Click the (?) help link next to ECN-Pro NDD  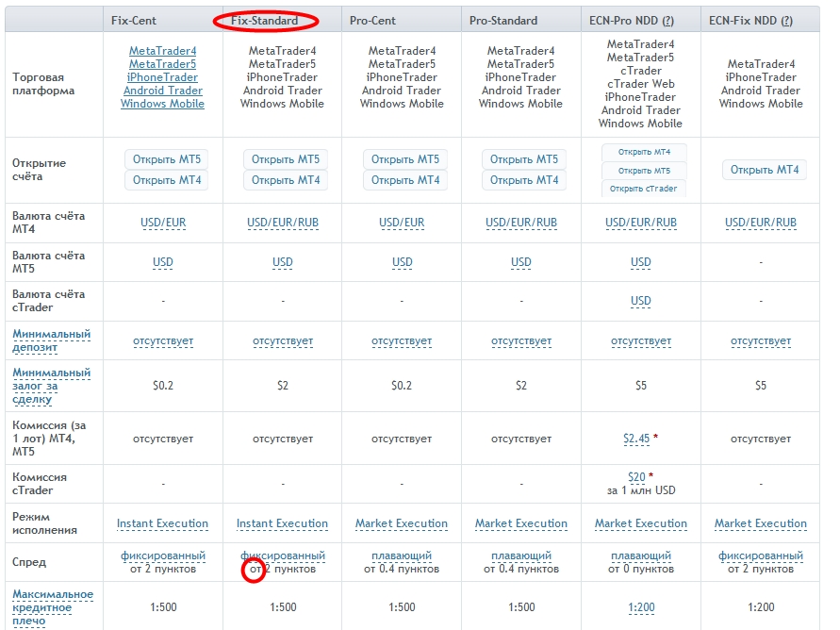pyautogui.click(x=667, y=21)
